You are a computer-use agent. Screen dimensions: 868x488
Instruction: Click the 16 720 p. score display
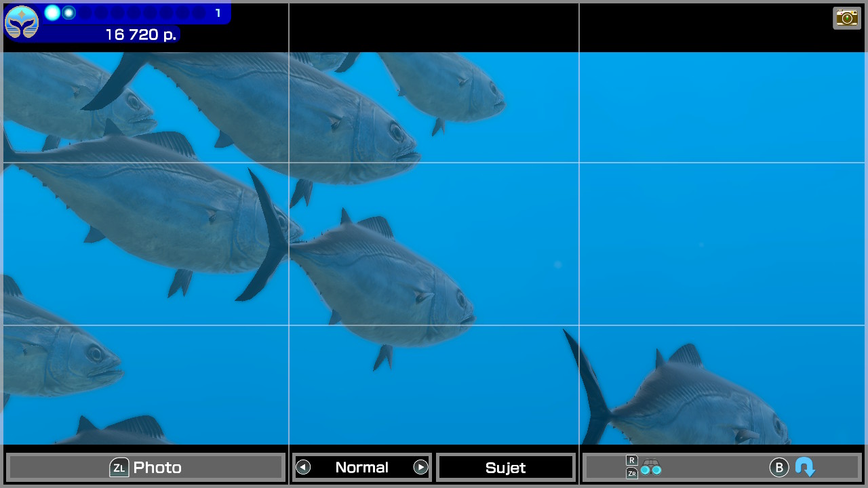pos(140,35)
